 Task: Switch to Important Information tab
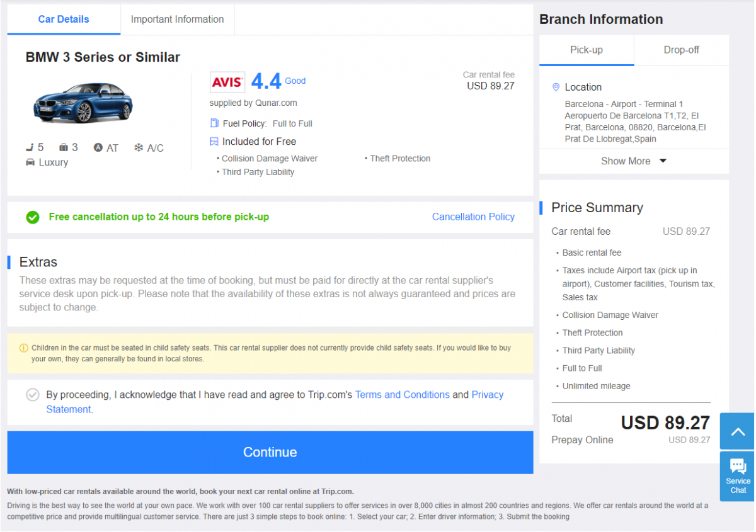pos(177,20)
